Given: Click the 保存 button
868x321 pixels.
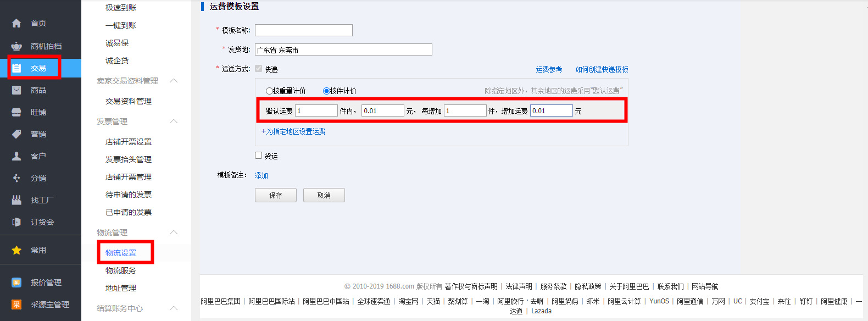Looking at the screenshot, I should pyautogui.click(x=275, y=195).
